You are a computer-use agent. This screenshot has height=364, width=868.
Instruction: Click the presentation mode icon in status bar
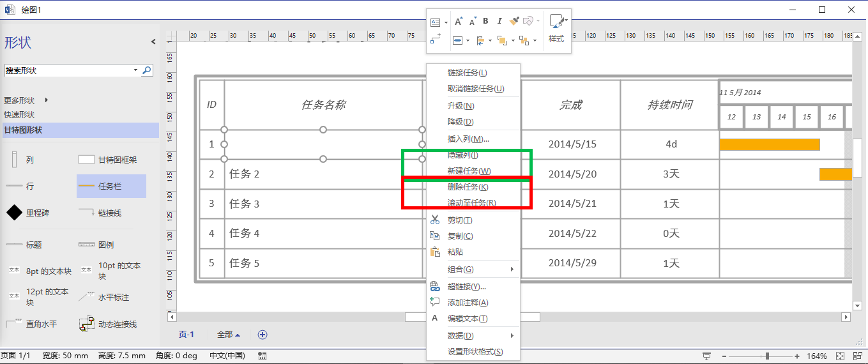coord(707,356)
